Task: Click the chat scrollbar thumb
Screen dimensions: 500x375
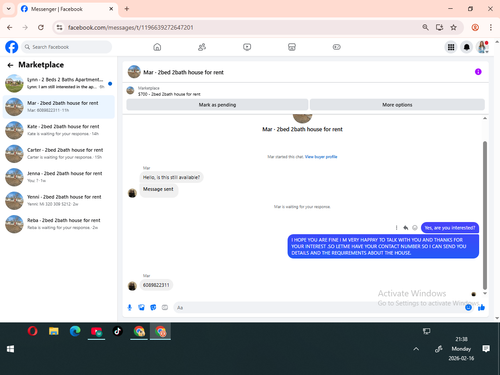Action: tap(485, 215)
